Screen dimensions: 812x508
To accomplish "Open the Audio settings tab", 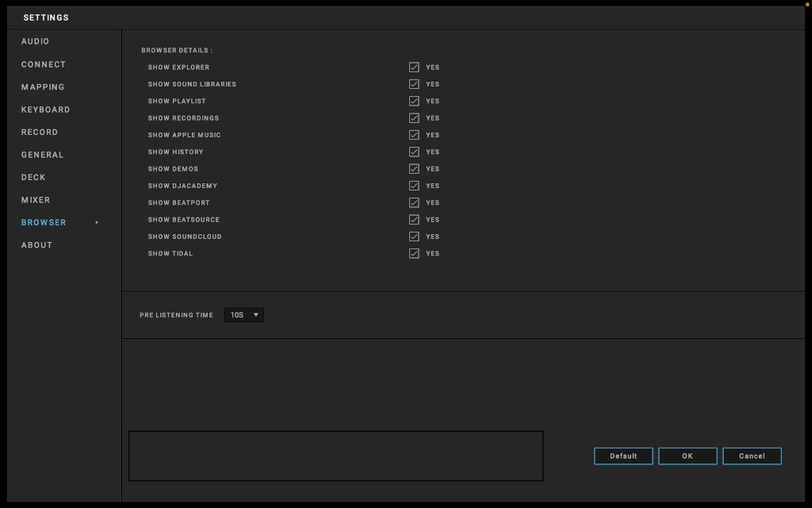I will pyautogui.click(x=36, y=41).
